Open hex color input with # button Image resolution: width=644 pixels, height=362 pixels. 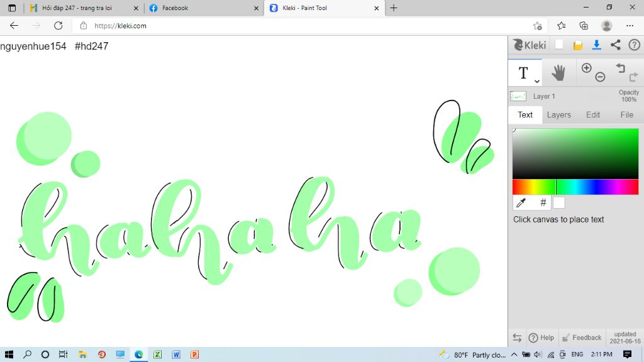(543, 202)
